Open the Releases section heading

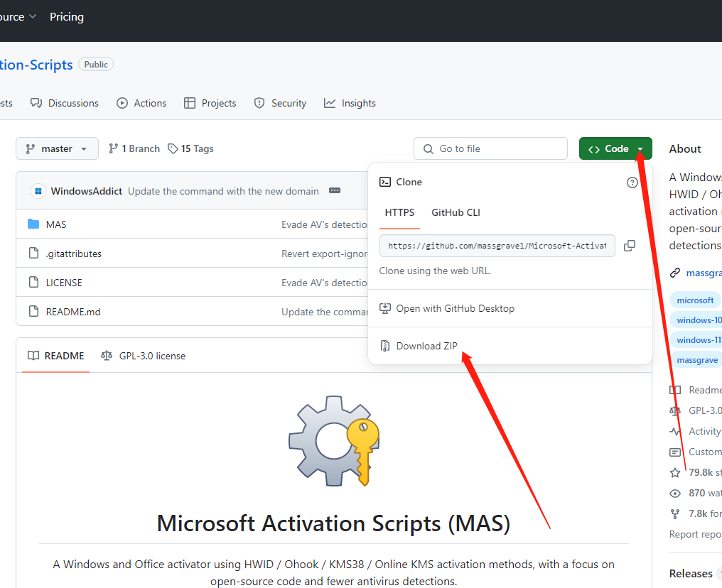pyautogui.click(x=691, y=573)
